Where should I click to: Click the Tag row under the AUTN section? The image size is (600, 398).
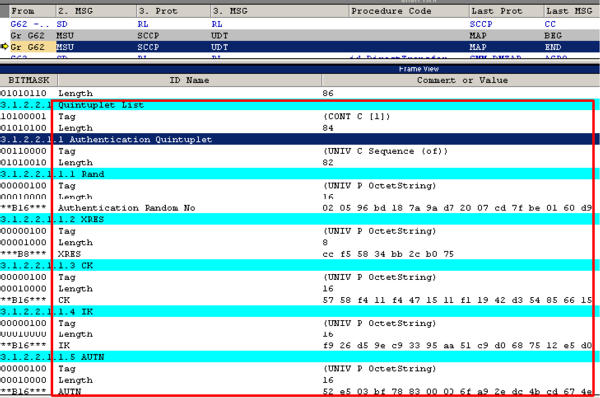pyautogui.click(x=300, y=369)
